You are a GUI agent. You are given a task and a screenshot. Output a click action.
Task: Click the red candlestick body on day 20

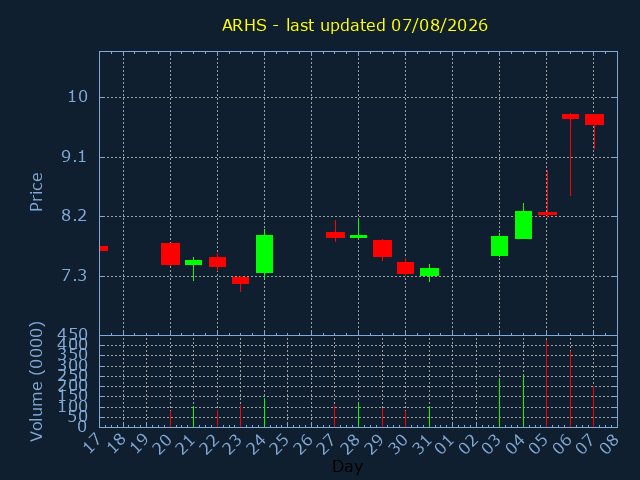(x=170, y=254)
